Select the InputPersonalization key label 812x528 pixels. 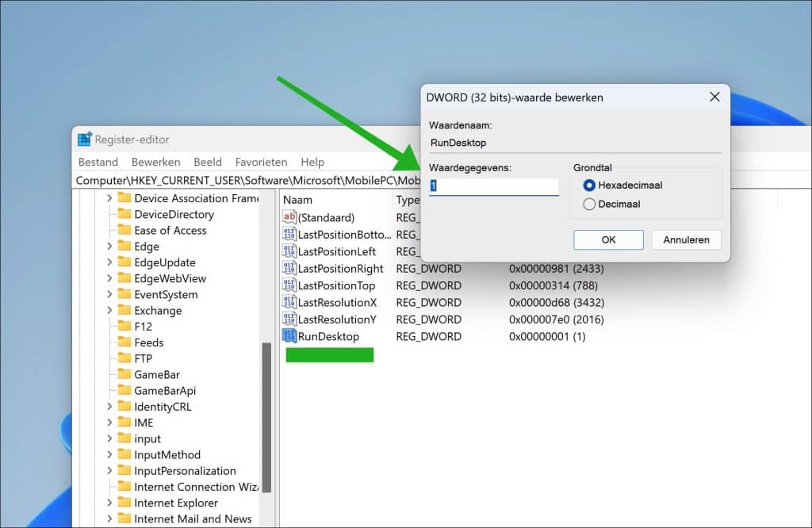coord(185,471)
